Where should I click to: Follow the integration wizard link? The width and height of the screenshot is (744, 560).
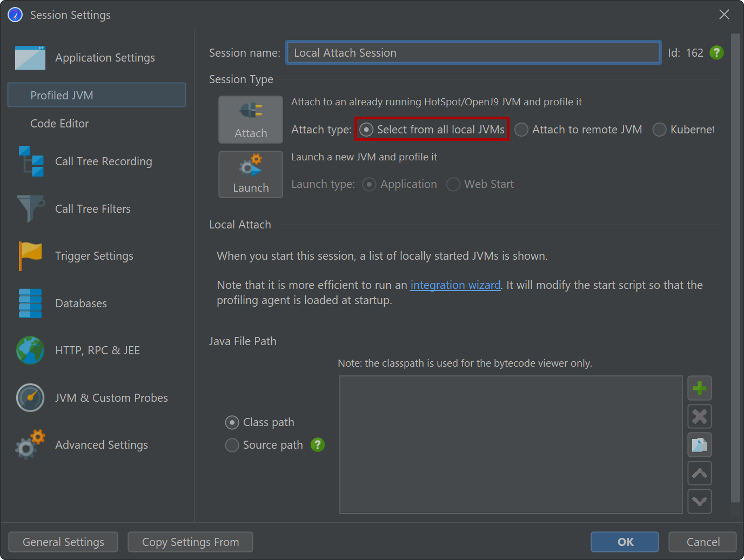[455, 285]
